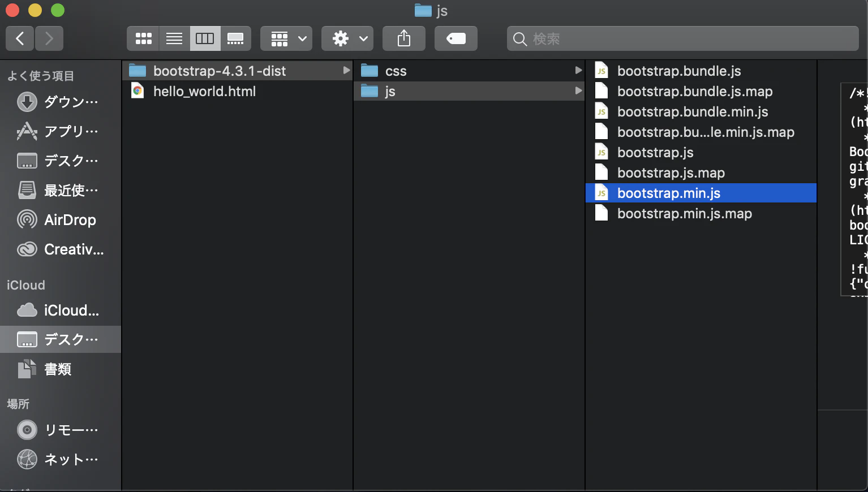
Task: Click the file preview text thumbnail
Action: click(x=854, y=189)
